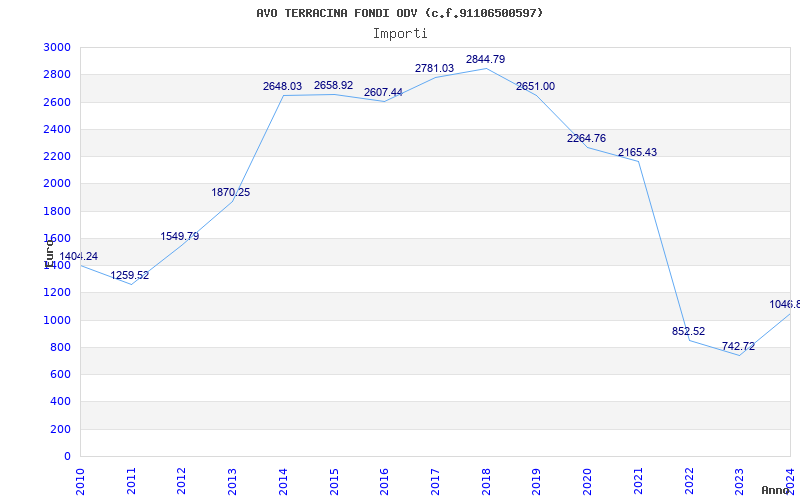Select the 2844.79 peak data label
The height and width of the screenshot is (500, 800).
pyautogui.click(x=485, y=59)
